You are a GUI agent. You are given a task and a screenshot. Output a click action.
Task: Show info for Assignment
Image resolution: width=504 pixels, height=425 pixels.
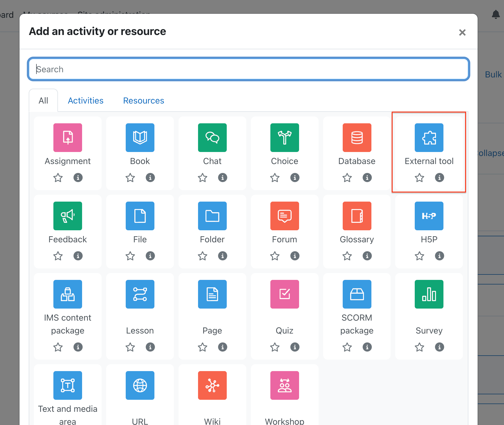tap(78, 178)
